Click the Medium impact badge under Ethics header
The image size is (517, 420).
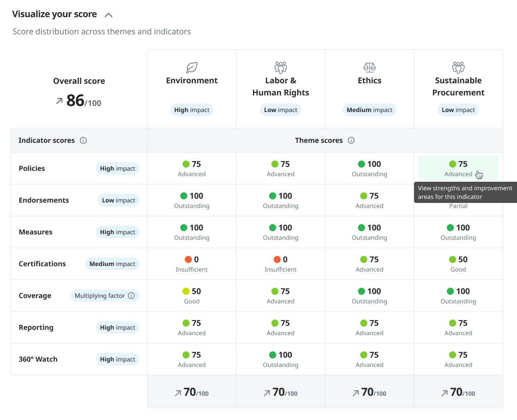coord(369,110)
